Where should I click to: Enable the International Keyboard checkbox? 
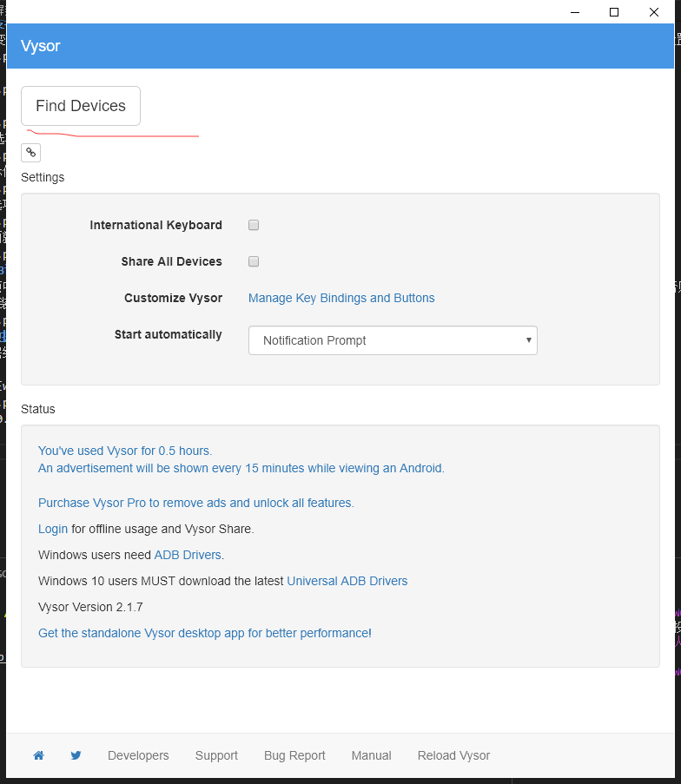click(254, 225)
